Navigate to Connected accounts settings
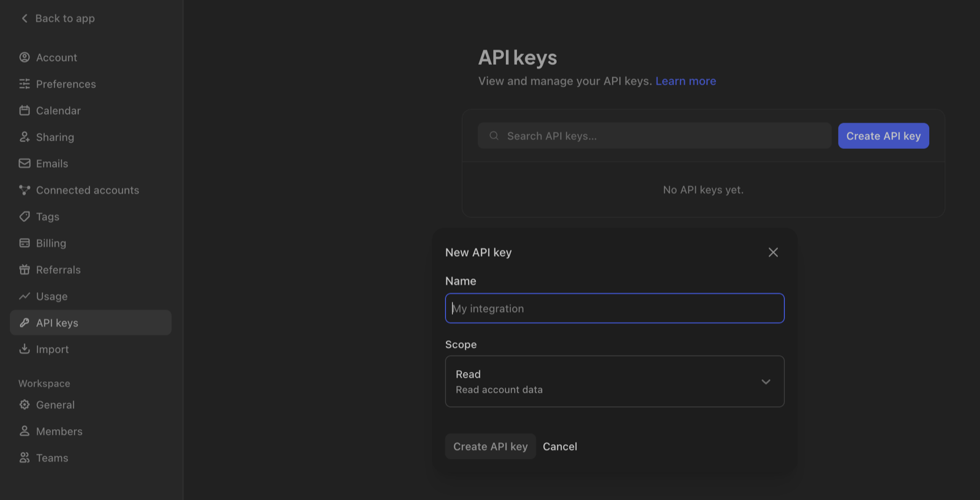Viewport: 980px width, 500px height. tap(91, 190)
